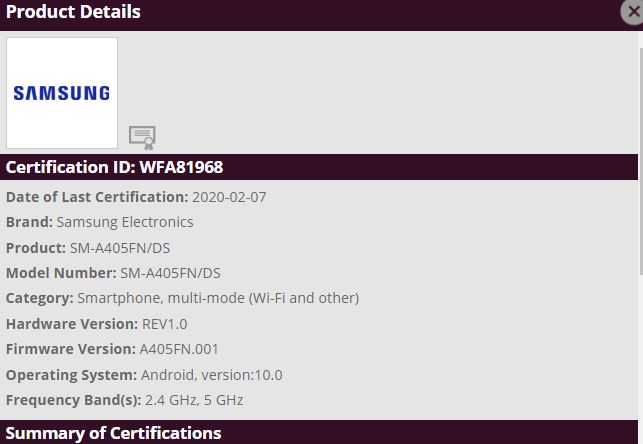Click the Category Smartphone multi-mode text
Screen dimensions: 643x444
pyautogui.click(x=218, y=298)
